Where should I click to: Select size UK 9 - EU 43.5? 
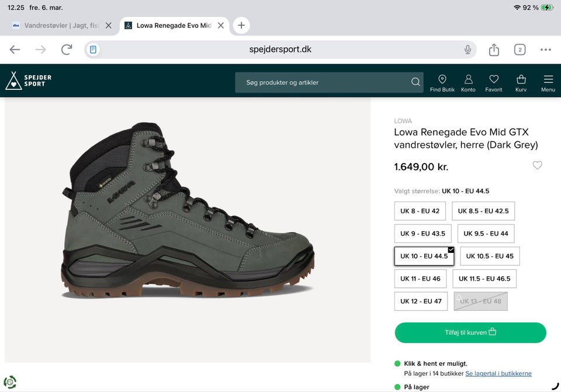click(x=423, y=234)
